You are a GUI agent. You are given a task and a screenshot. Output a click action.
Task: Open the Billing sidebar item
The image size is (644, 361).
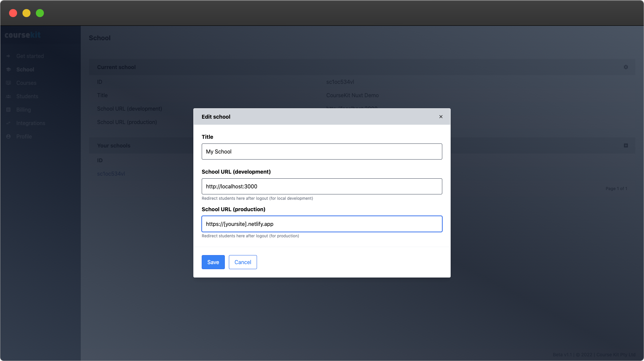pyautogui.click(x=23, y=110)
